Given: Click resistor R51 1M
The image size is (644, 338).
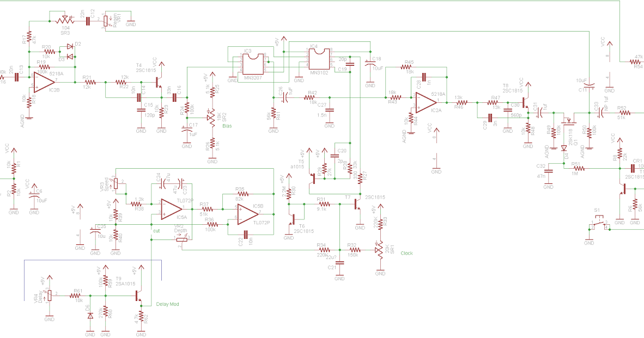Looking at the screenshot, I should coord(578,169).
